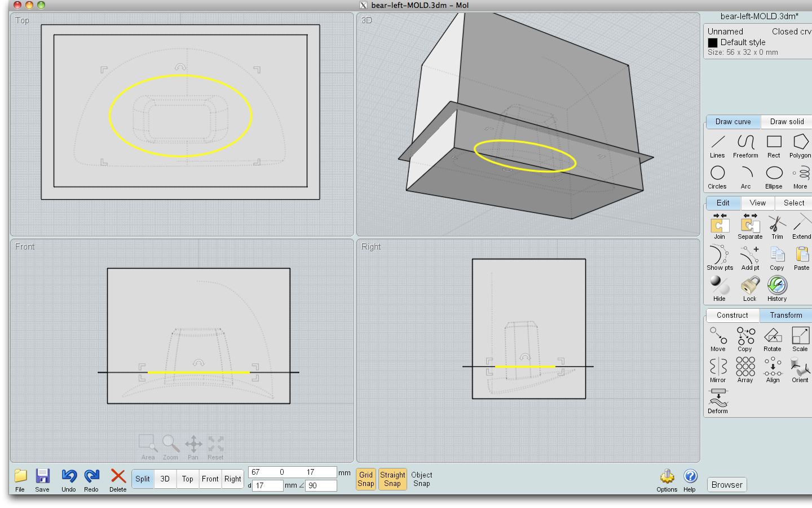This screenshot has height=508, width=812.
Task: Enable Grid Snap
Action: click(x=365, y=479)
